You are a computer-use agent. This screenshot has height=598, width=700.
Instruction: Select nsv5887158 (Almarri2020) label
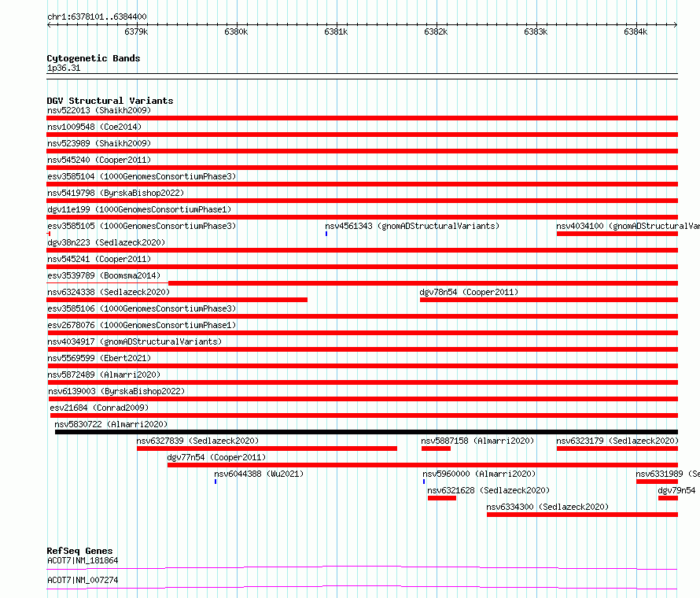pos(477,441)
